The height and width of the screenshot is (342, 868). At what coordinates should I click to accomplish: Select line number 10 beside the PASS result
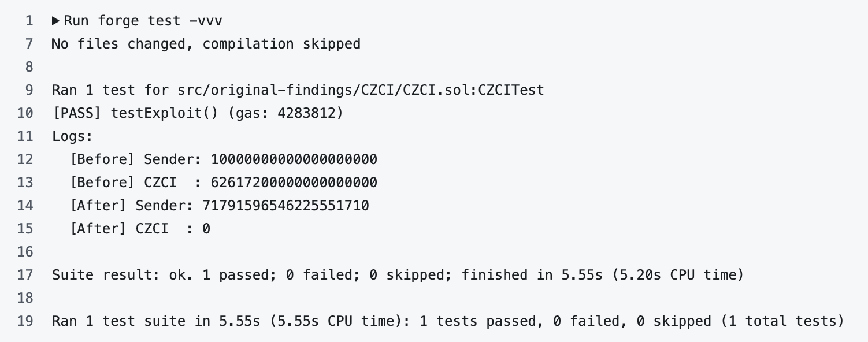click(25, 113)
